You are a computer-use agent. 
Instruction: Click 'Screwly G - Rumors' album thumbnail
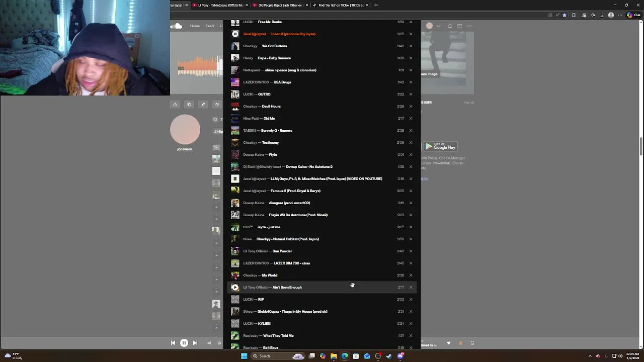coord(235,130)
